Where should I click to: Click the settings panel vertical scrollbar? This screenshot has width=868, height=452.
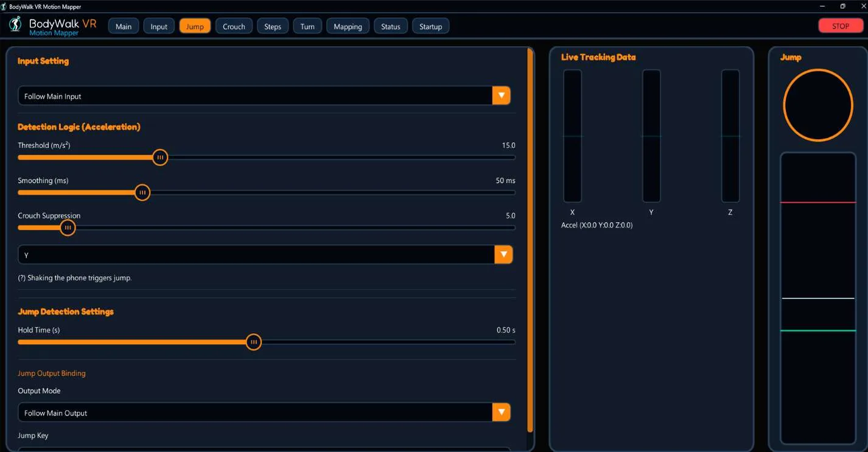[530, 240]
